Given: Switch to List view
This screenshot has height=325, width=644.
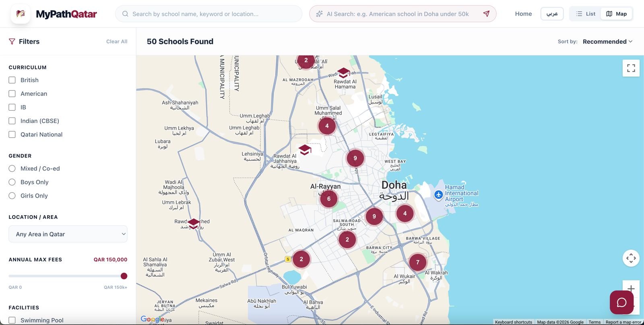Looking at the screenshot, I should click(585, 14).
